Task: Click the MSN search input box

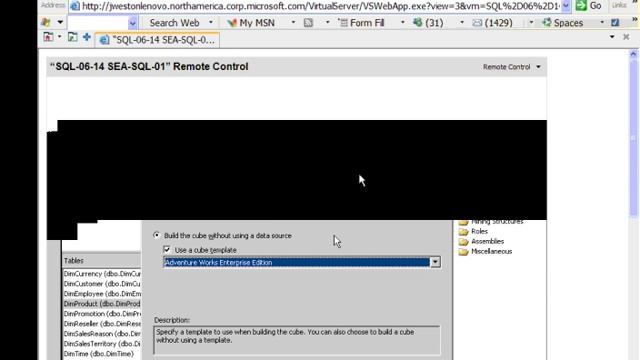Action: (x=98, y=23)
